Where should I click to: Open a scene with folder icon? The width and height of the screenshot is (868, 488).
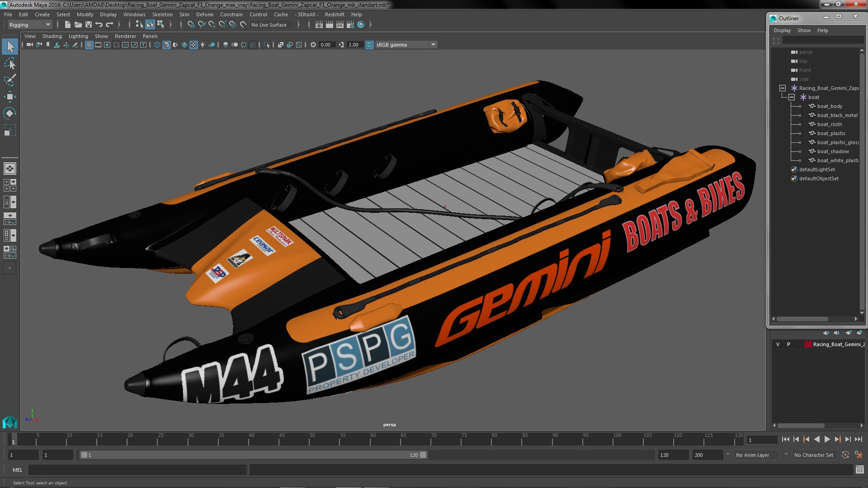[x=78, y=25]
